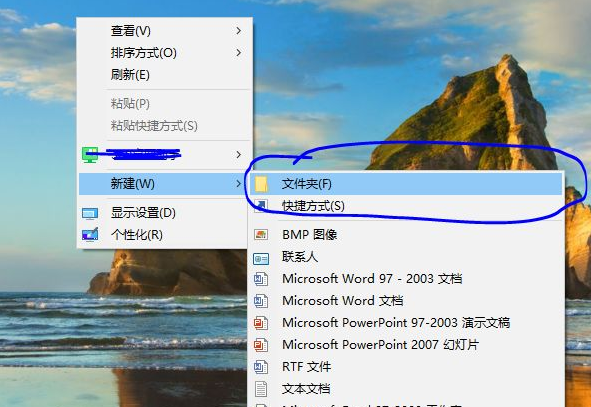Click Word 97-2003 document icon
Screen dimensions: 591x407
point(261,279)
